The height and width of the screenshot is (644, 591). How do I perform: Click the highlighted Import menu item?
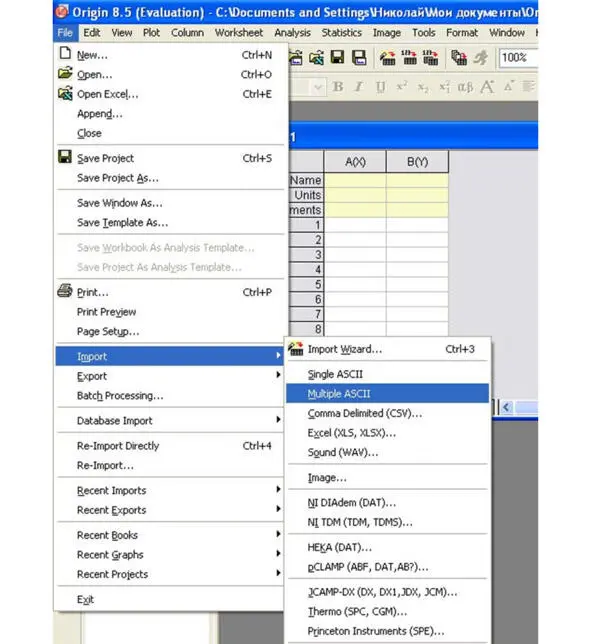coord(170,356)
